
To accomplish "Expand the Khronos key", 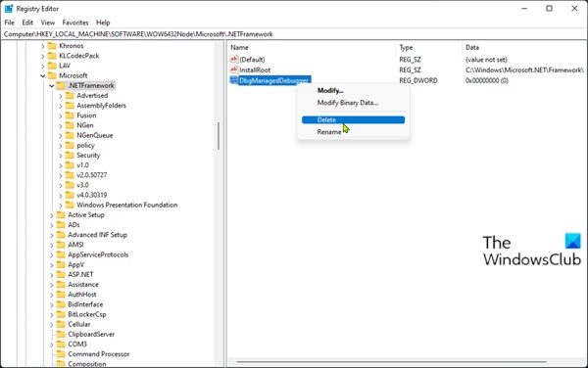I will (x=43, y=46).
